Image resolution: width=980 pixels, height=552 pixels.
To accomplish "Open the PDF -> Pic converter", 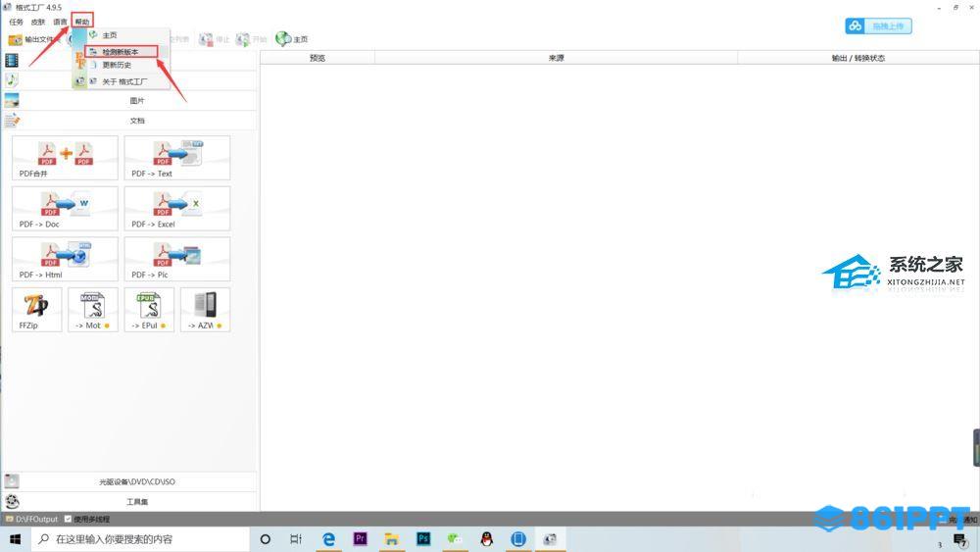I will click(176, 259).
